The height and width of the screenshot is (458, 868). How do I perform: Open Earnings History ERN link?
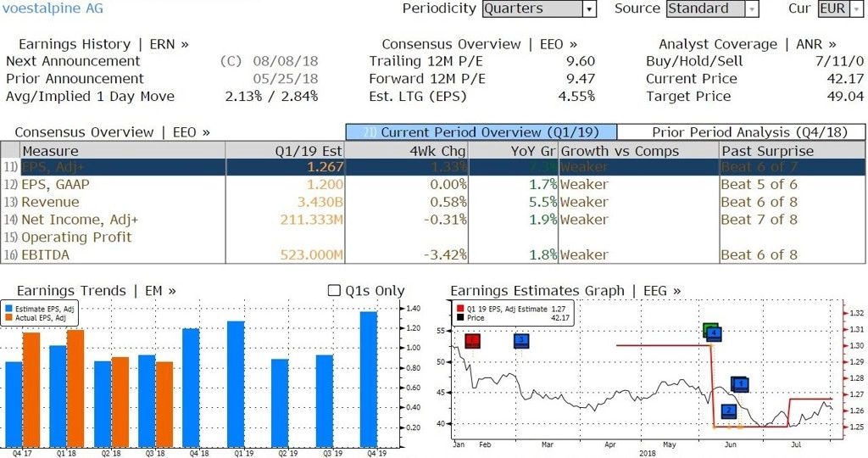point(103,44)
